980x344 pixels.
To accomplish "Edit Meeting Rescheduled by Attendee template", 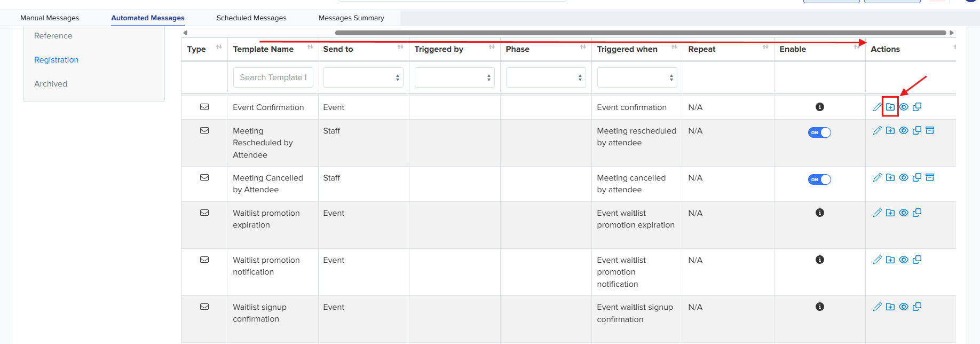I will pos(877,130).
